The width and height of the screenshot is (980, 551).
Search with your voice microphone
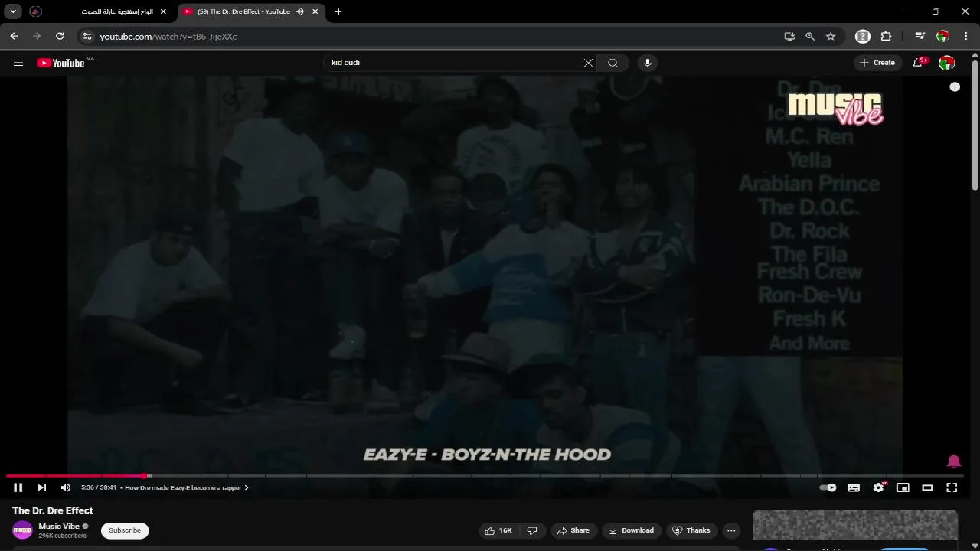(x=648, y=63)
